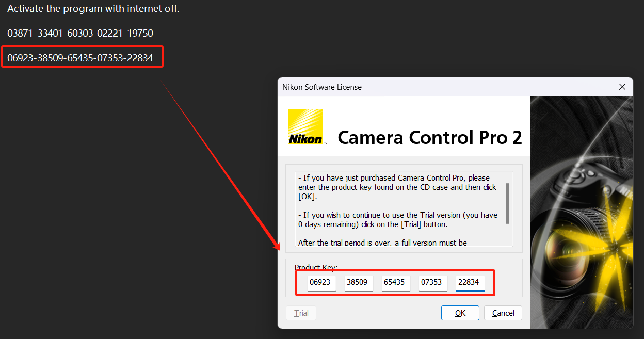Screen dimensions: 644x339
Task: Click the OK button in license dialog
Action: [x=460, y=313]
